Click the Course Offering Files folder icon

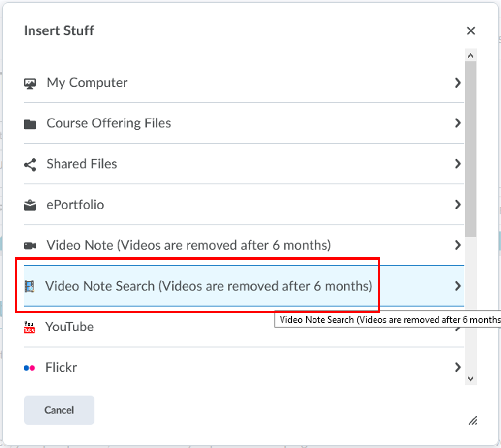31,123
